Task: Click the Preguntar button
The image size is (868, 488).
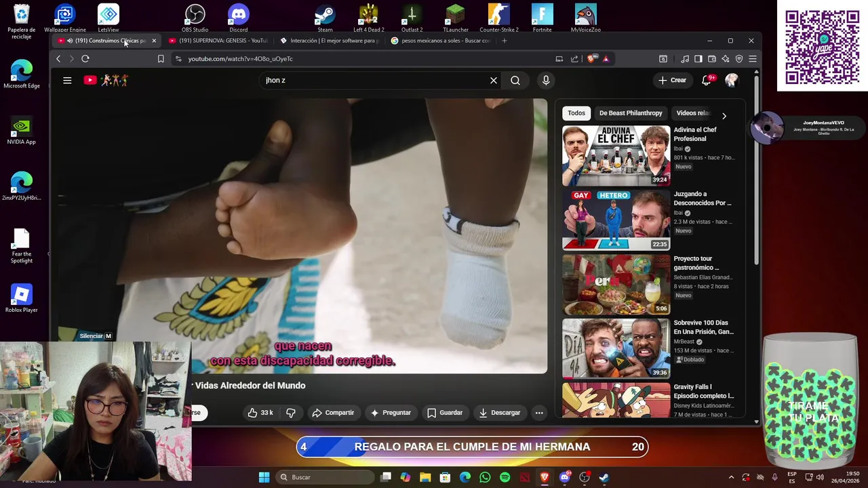Action: point(391,412)
